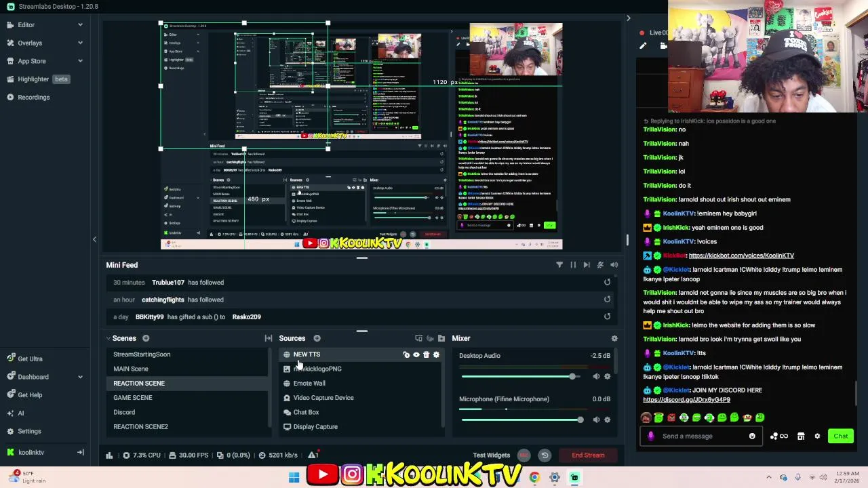Click the pencil edit icon above chat
Image resolution: width=868 pixels, height=488 pixels.
(x=643, y=46)
